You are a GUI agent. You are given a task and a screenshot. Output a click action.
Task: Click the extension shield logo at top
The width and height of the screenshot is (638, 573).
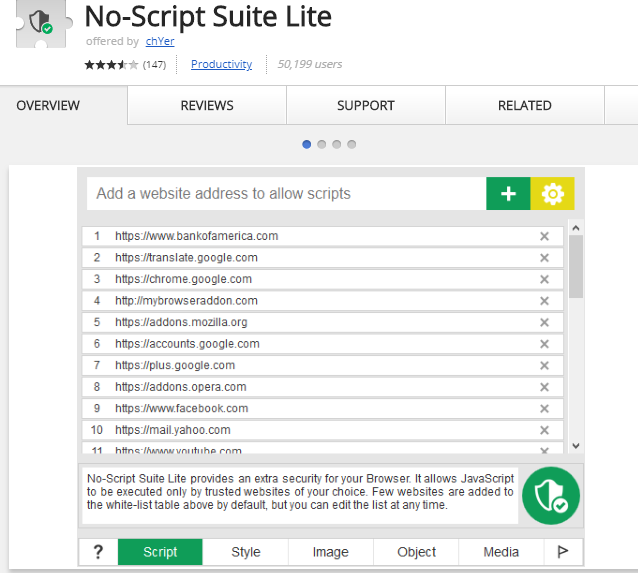pos(42,22)
